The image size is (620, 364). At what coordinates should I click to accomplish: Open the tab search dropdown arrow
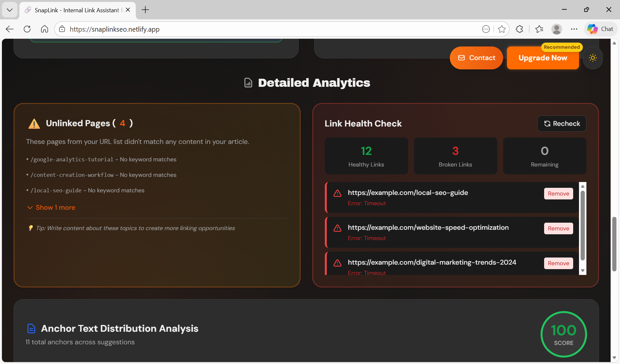coord(10,10)
